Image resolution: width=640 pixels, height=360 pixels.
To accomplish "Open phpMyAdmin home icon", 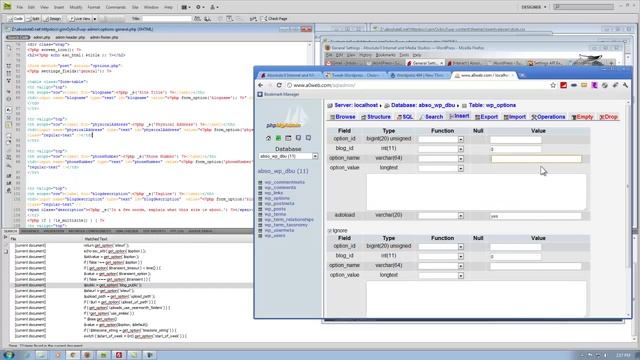I will click(268, 138).
